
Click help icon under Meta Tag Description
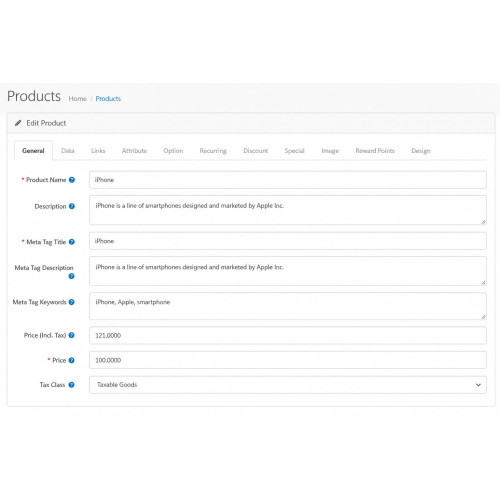pyautogui.click(x=71, y=276)
